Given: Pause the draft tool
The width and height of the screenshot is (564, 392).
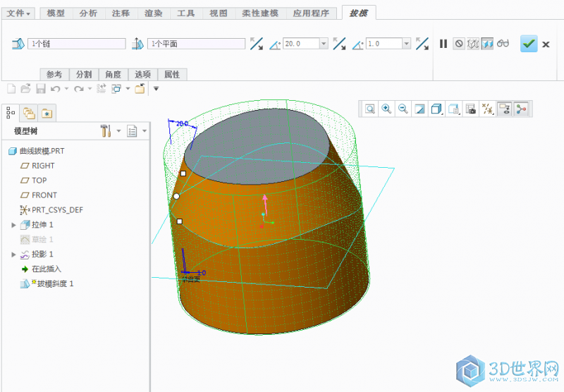Looking at the screenshot, I should [443, 44].
